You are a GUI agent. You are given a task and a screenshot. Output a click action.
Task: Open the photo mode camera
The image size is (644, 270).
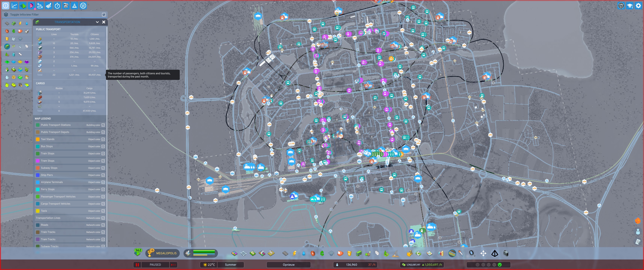click(x=506, y=253)
